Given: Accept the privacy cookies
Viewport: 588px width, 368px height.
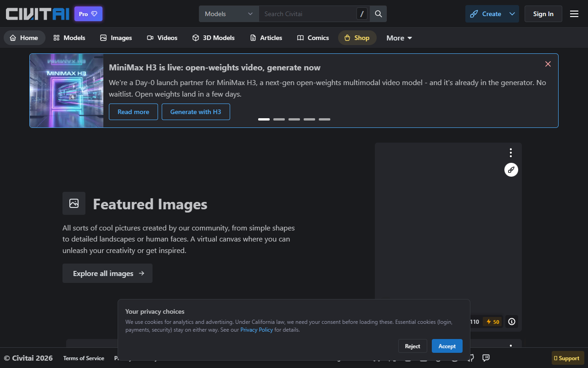Looking at the screenshot, I should 447,346.
